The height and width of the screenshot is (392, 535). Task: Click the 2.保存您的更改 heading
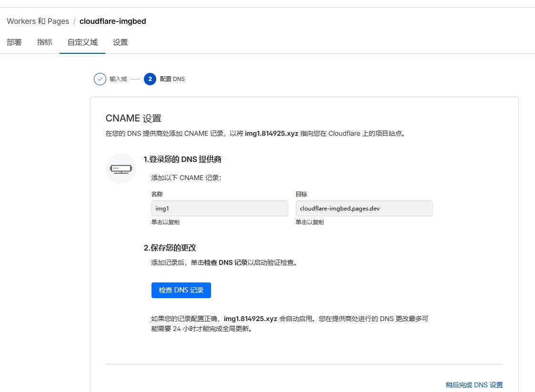170,248
